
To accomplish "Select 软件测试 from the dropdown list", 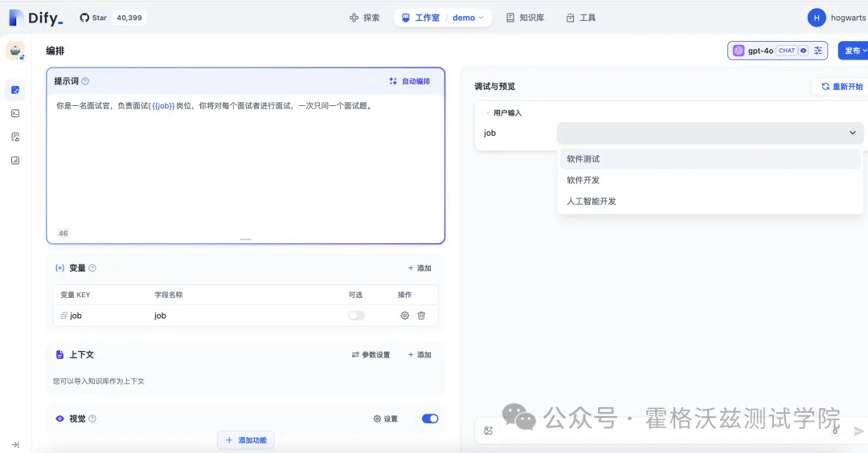I will tap(710, 159).
